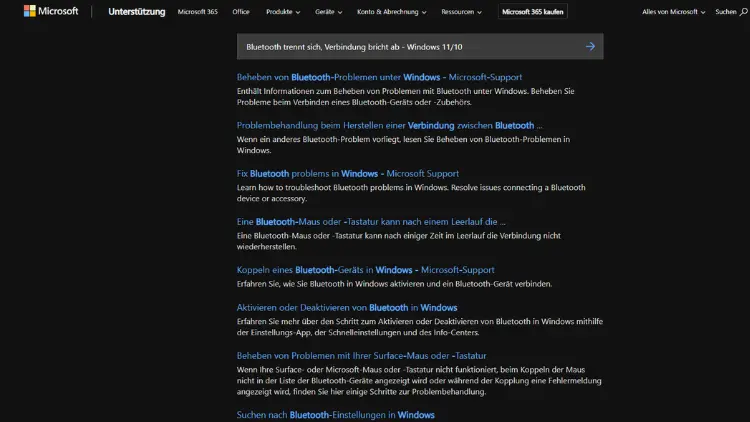Open 'Problembehandlung beim Herstellen einer Verbindung' result

[389, 125]
